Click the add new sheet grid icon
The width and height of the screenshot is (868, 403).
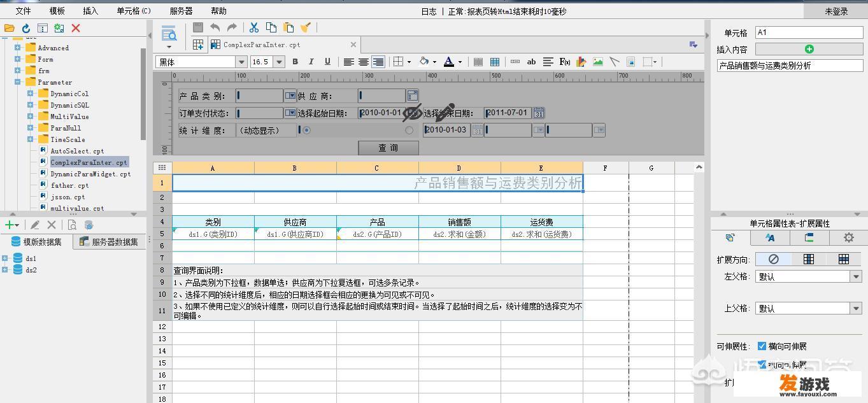(198, 45)
